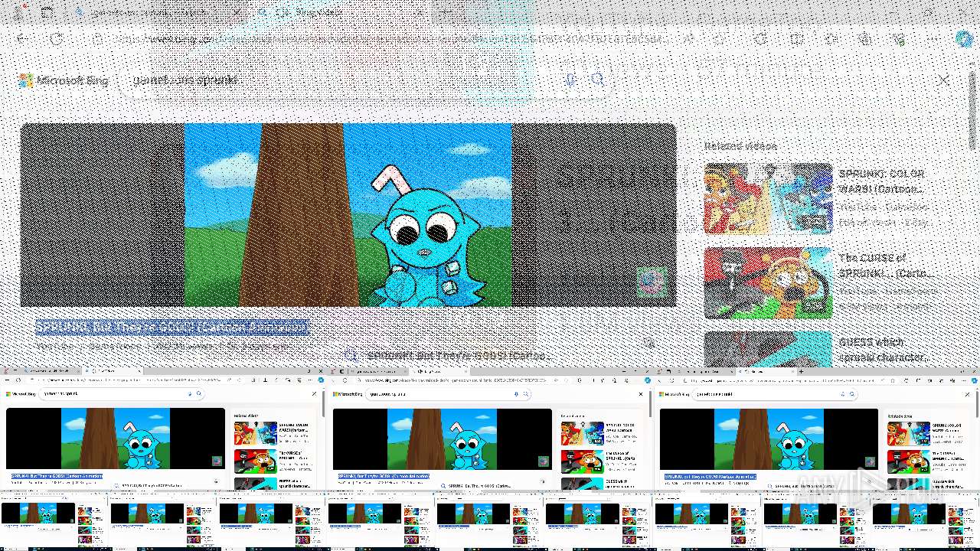Click the Microsoft Bing logo
The width and height of the screenshot is (980, 551).
coord(64,80)
